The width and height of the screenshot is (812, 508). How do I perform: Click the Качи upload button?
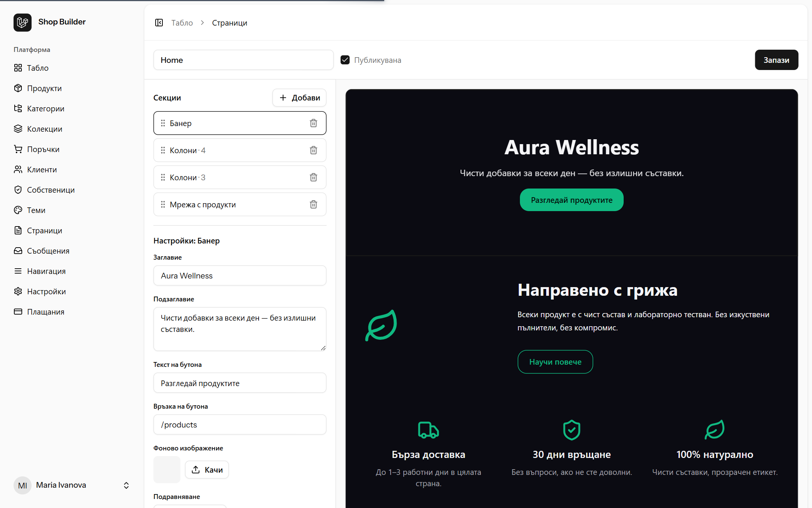pos(207,470)
